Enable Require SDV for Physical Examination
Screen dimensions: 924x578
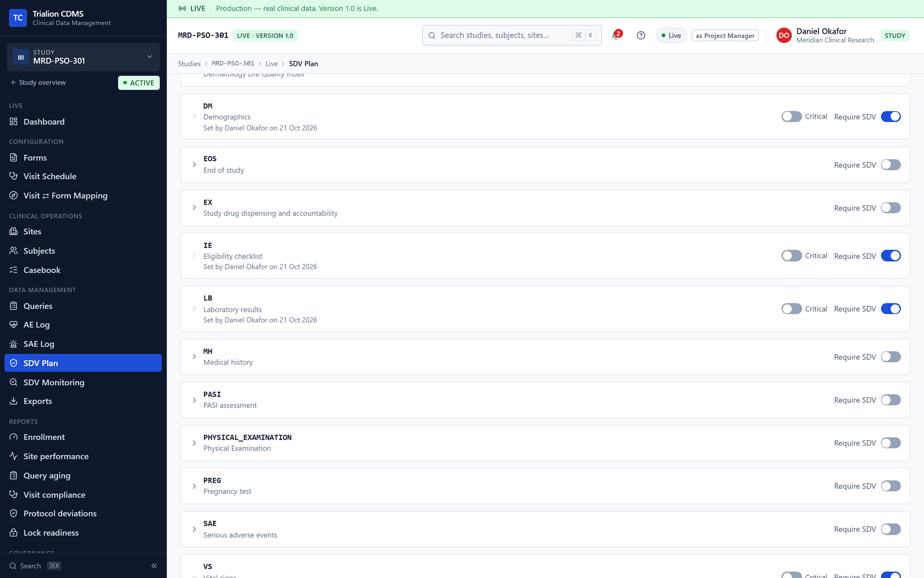(x=891, y=443)
